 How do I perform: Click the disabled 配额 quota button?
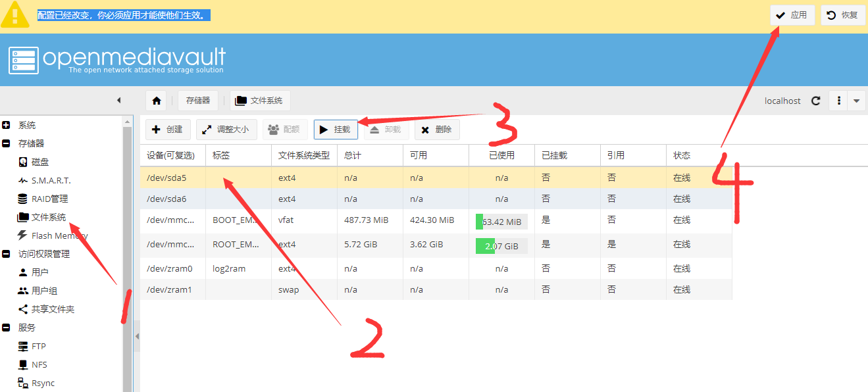point(285,130)
